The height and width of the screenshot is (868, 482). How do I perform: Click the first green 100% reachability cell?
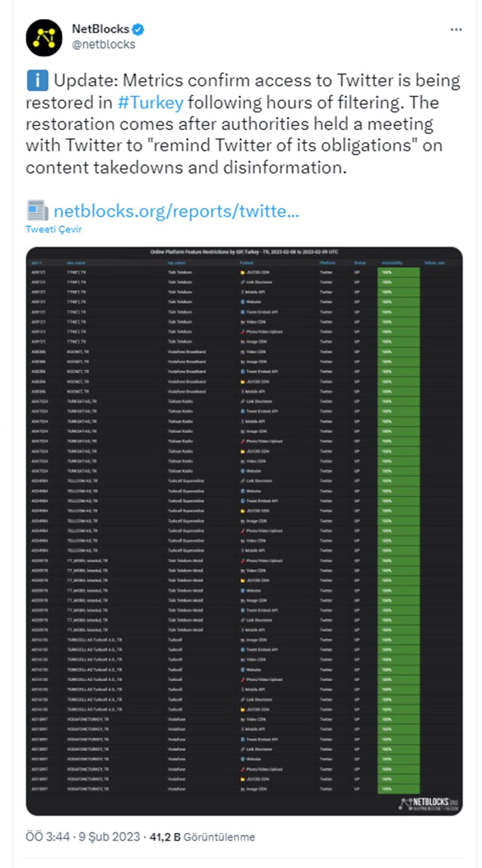398,273
